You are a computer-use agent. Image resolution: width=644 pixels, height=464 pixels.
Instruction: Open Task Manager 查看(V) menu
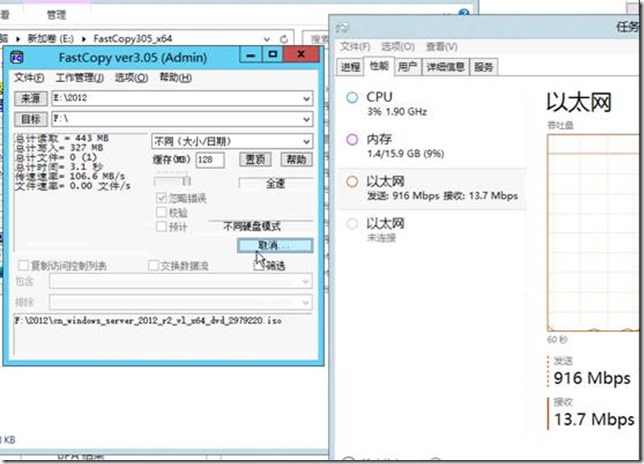pos(442,47)
